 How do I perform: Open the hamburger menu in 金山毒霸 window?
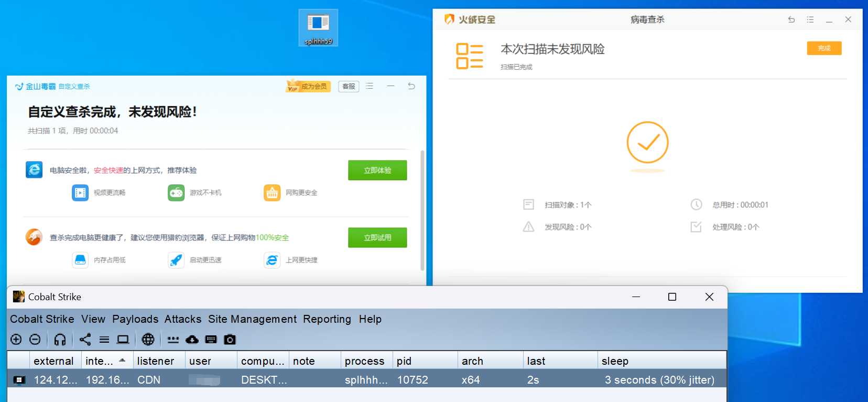(370, 86)
